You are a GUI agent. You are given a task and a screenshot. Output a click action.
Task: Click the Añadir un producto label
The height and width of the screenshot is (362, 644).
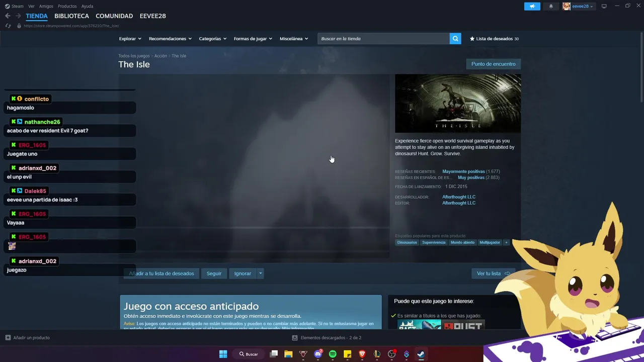tap(32, 338)
